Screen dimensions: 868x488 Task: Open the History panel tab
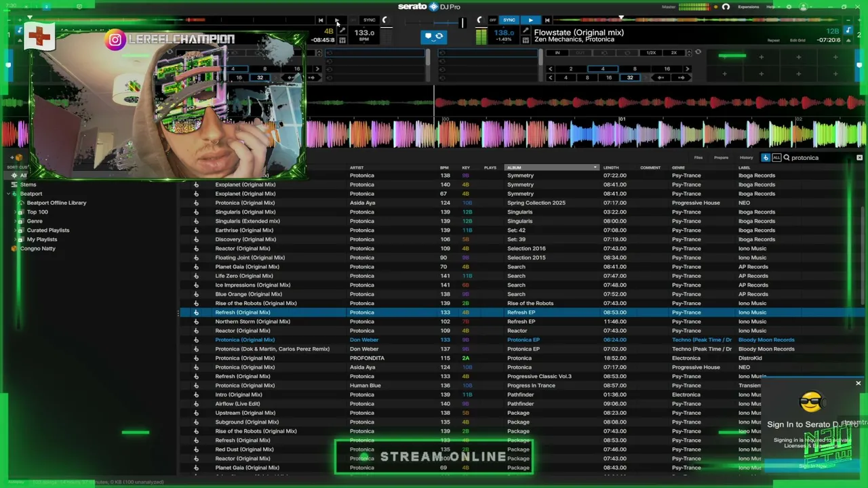click(747, 158)
